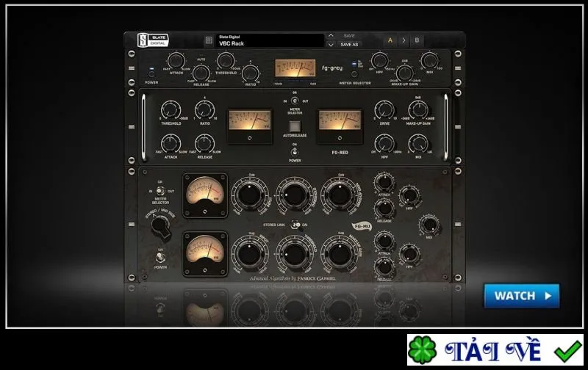588x370 pixels.
Task: Grab FG-Grey module's right drag handle icon
Action: point(458,68)
